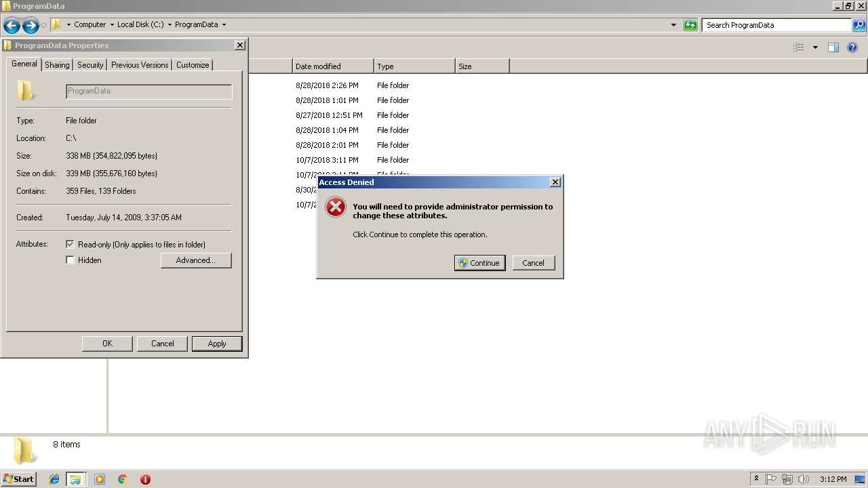
Task: Expand the root dropdown arrow before Computer
Action: [x=68, y=25]
